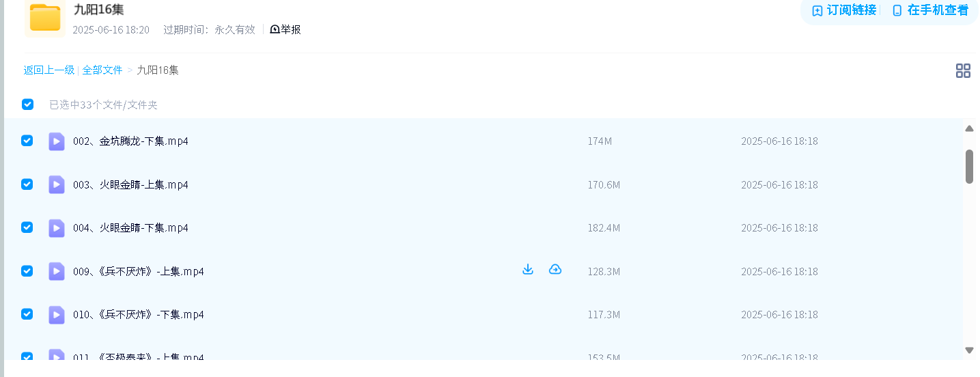Screen dimensions: 980x377
Task: Click video icon of 010、《兵不厌炸》-下集.mp4
Action: pos(57,314)
